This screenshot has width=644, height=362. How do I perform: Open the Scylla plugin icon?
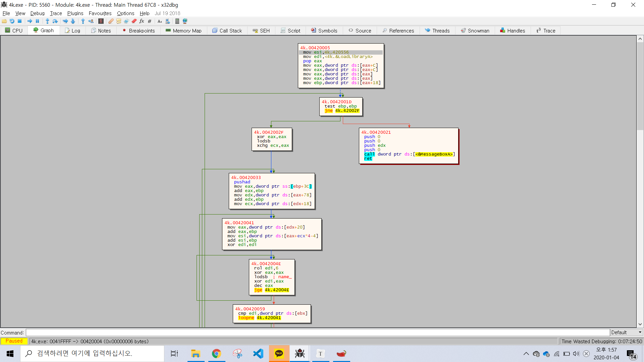point(101,21)
